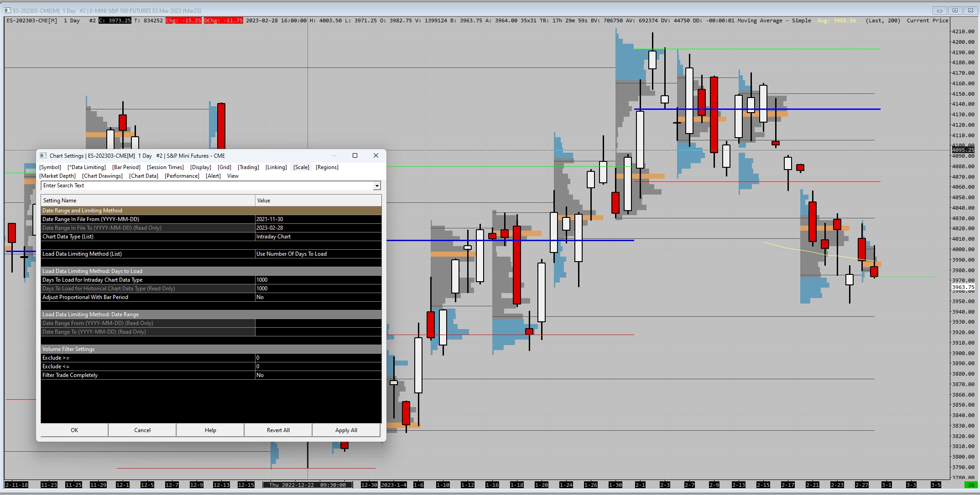Image resolution: width=980 pixels, height=495 pixels.
Task: Open the Scale settings tab
Action: [x=301, y=167]
